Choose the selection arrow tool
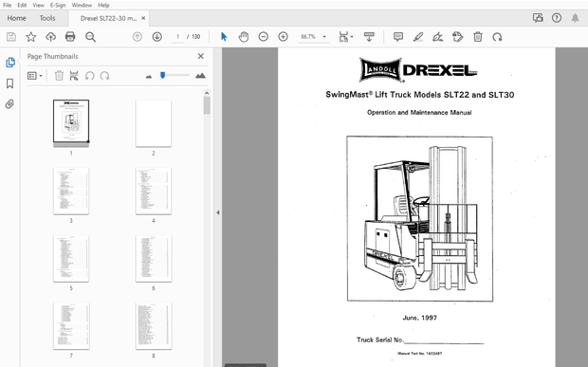This screenshot has height=367, width=588. coord(224,37)
